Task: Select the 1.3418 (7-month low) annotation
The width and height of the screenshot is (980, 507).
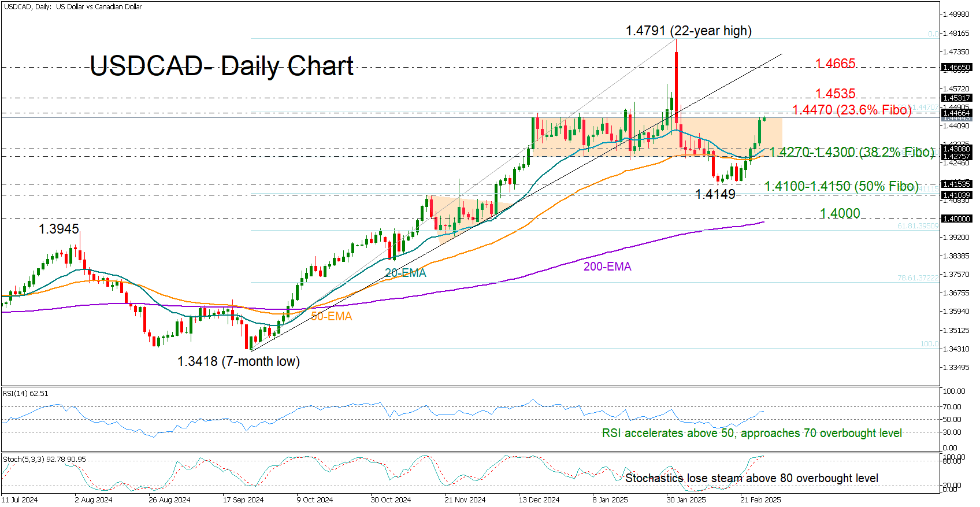Action: pos(238,362)
